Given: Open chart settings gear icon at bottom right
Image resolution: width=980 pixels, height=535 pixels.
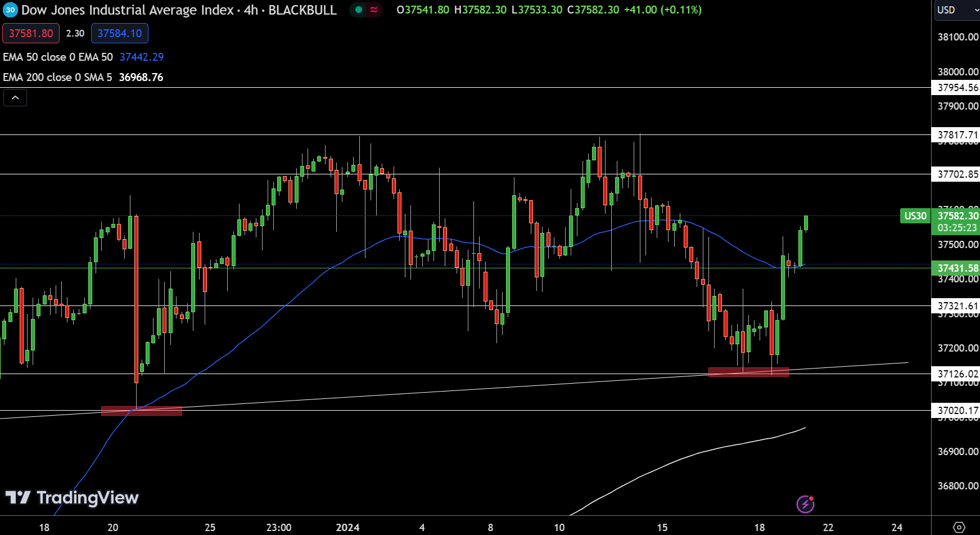Looking at the screenshot, I should click(x=959, y=528).
